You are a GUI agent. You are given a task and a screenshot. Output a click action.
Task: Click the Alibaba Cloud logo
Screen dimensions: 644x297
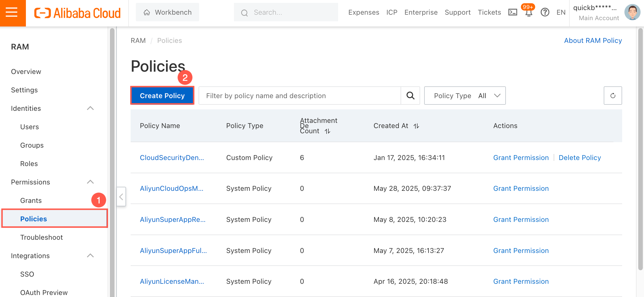[77, 13]
